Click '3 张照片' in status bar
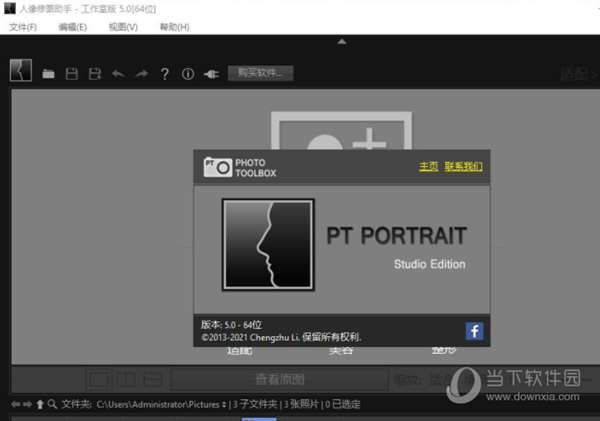Viewport: 600px width, 421px height. [x=301, y=404]
